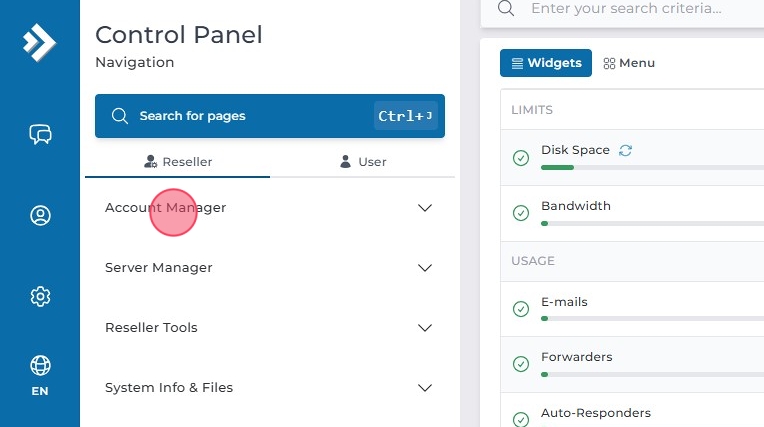Image resolution: width=764 pixels, height=427 pixels.
Task: Refresh Disk Space usage with refresh icon
Action: [x=626, y=150]
